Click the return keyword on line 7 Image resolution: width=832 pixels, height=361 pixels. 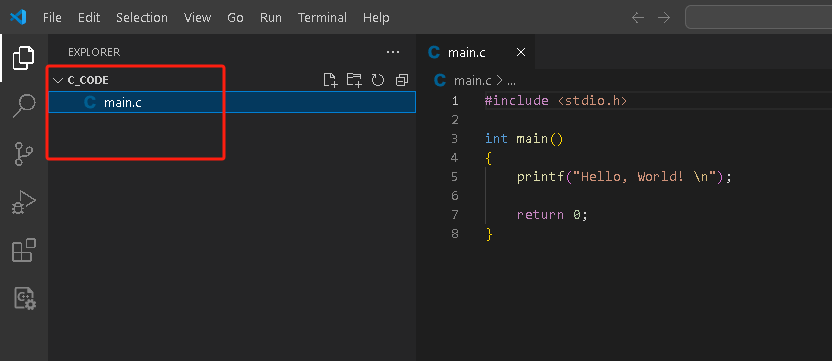pos(540,215)
